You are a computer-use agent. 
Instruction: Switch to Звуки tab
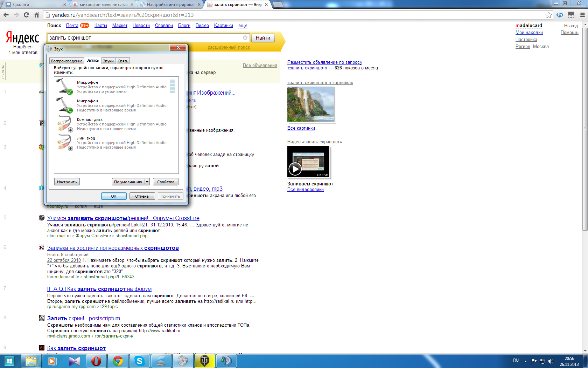[108, 61]
